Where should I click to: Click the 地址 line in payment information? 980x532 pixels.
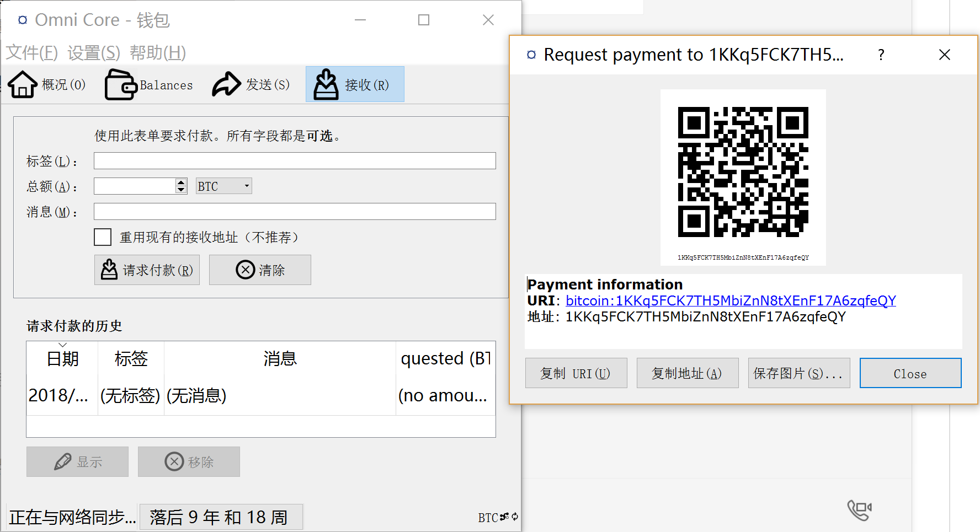click(686, 316)
